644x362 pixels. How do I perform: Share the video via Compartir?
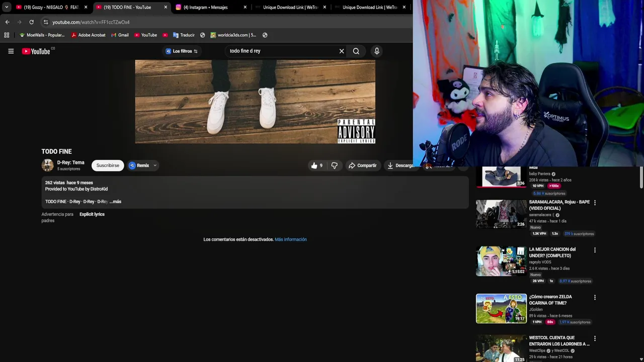point(362,165)
